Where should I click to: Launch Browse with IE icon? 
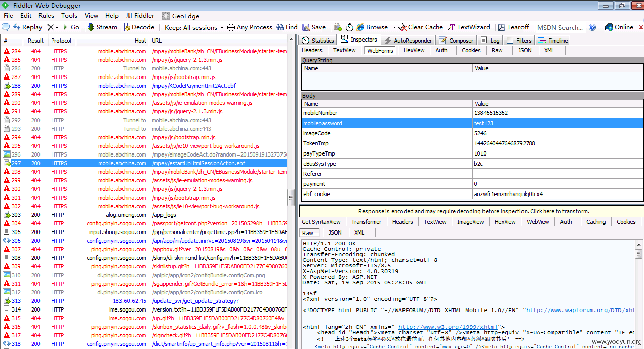(x=372, y=27)
